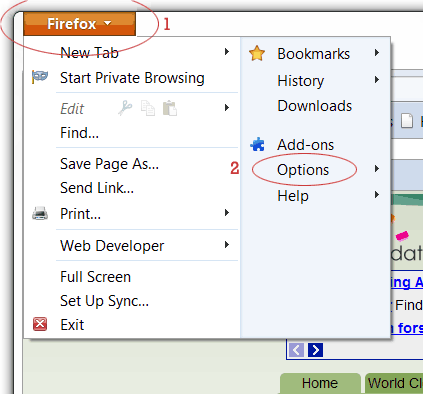The image size is (423, 394).
Task: Choose Exit from the menu
Action: coord(72,325)
